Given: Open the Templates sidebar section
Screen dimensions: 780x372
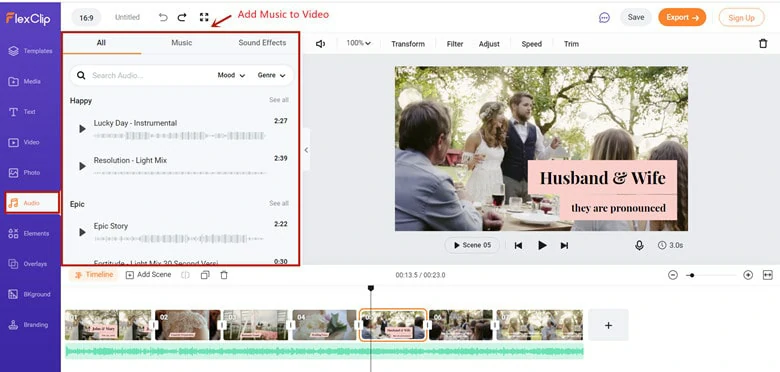Looking at the screenshot, I should click(30, 51).
